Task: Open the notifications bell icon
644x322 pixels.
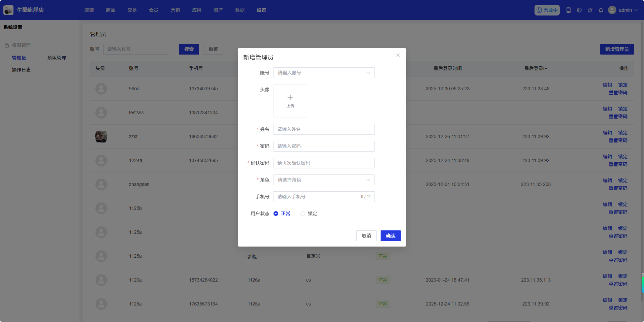Action: pos(601,10)
